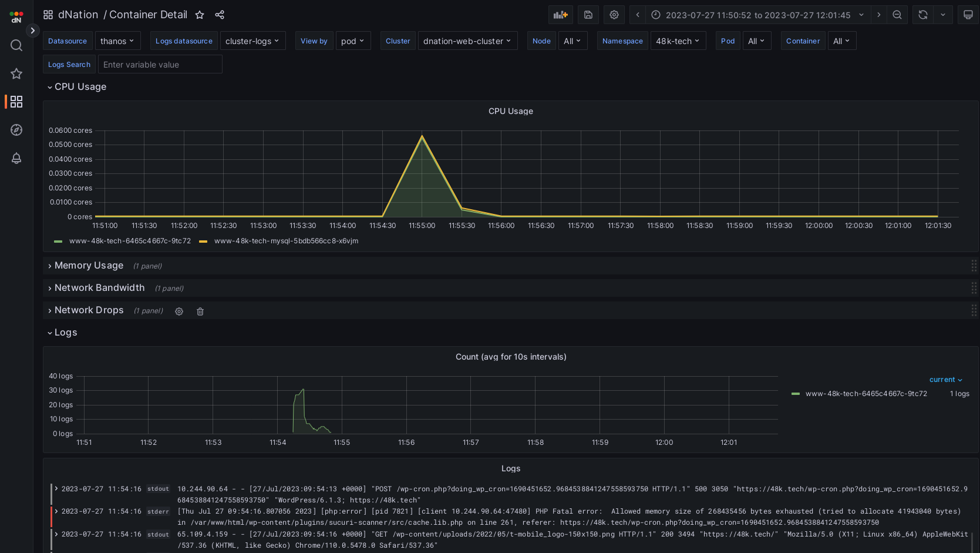The width and height of the screenshot is (980, 553).
Task: Expand the stderr log line
Action: [56, 511]
